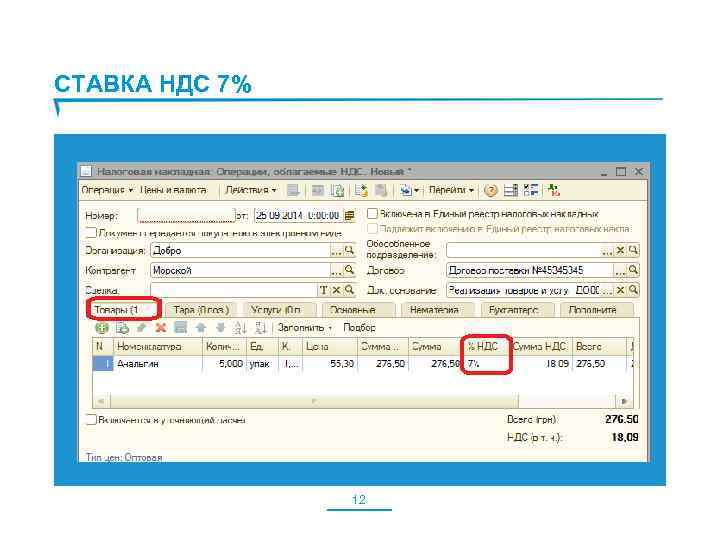Click the copy row icon in table toolbar
Viewport: 720px width, 540px height.
122,328
